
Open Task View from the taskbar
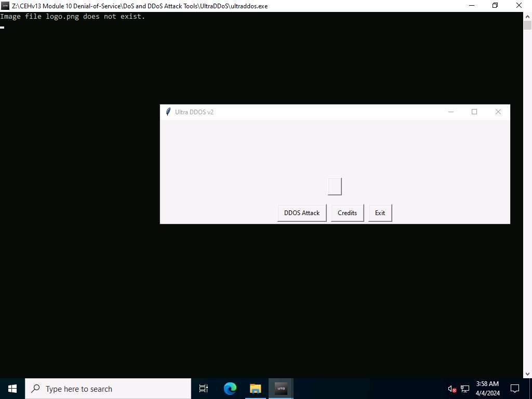pyautogui.click(x=204, y=389)
